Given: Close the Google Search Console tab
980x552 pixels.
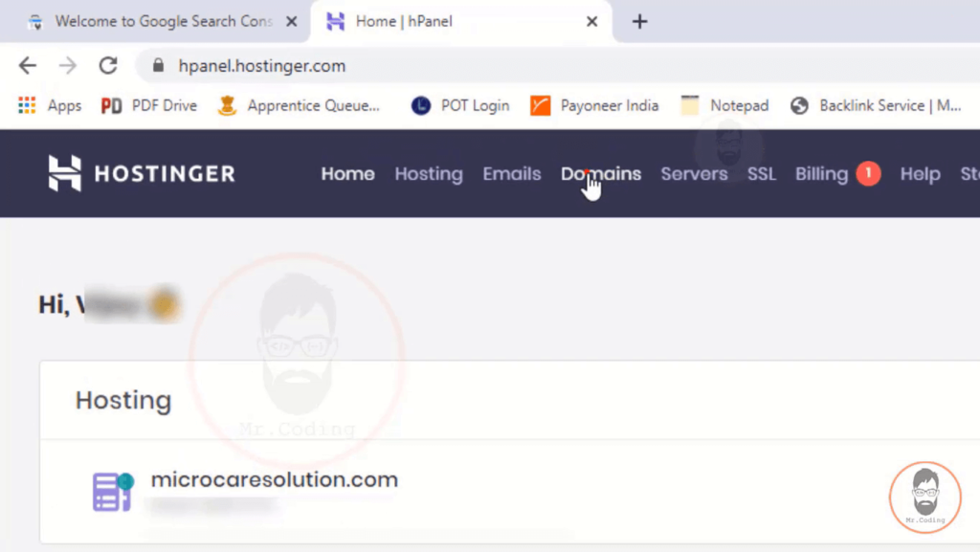Looking at the screenshot, I should [291, 22].
